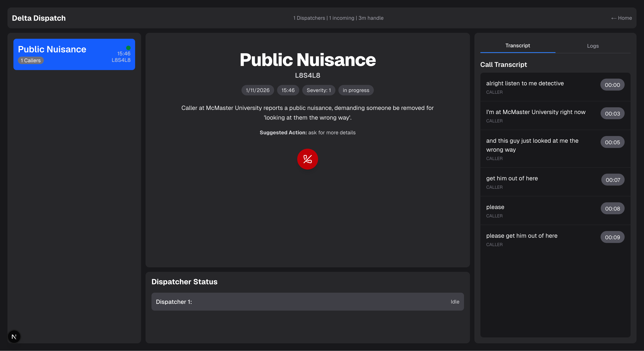Click the in progress status pill
Screen dimensions: 644x351
[356, 90]
